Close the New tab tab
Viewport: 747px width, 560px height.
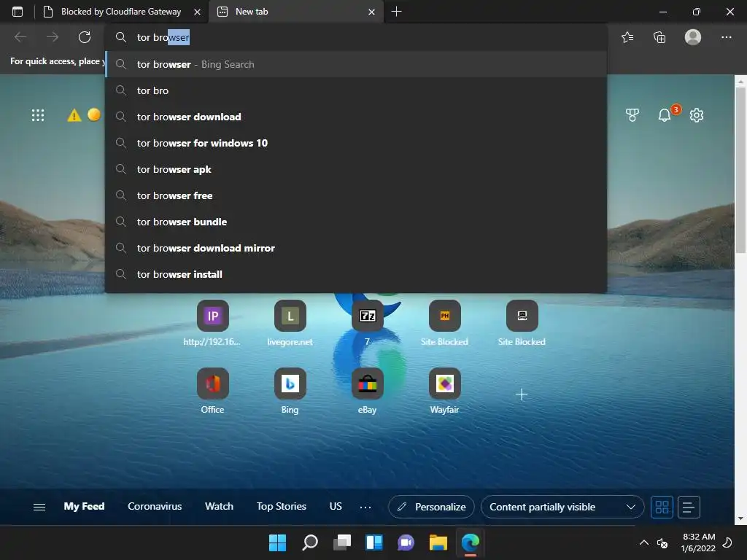[371, 12]
